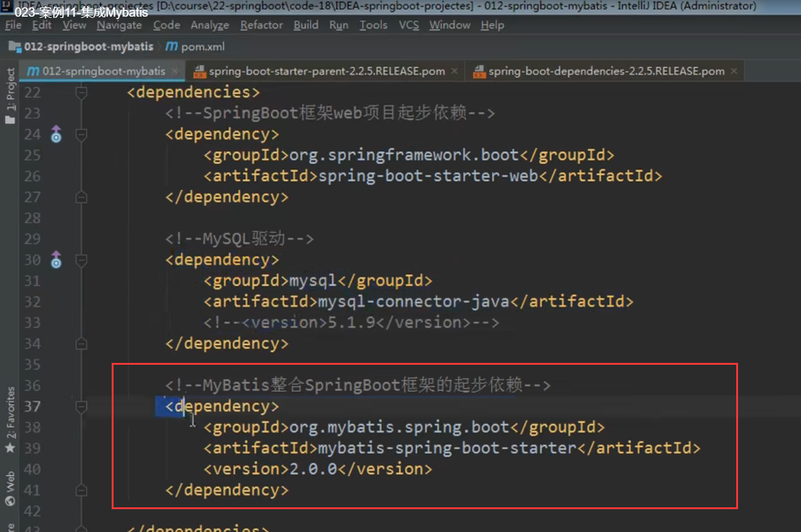The height and width of the screenshot is (532, 801).
Task: Open the Navigate menu
Action: [119, 25]
